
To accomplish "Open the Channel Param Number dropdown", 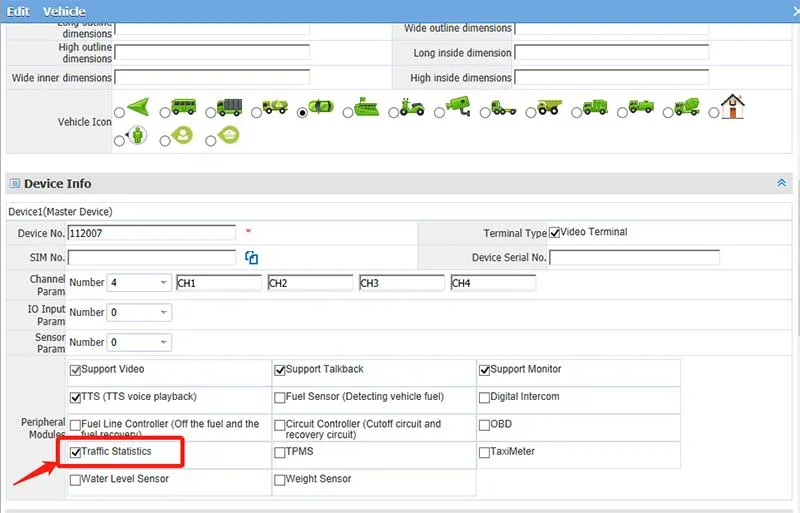I will [139, 283].
